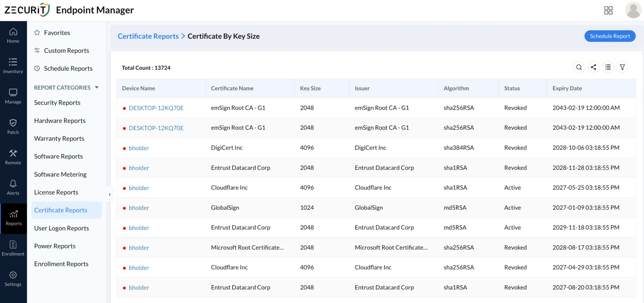Open Hardware Reports category

click(x=60, y=120)
